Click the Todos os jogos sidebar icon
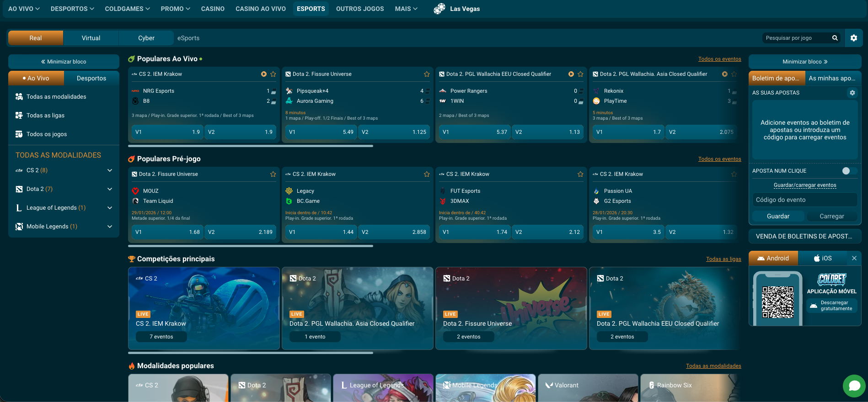868x402 pixels. tap(19, 134)
